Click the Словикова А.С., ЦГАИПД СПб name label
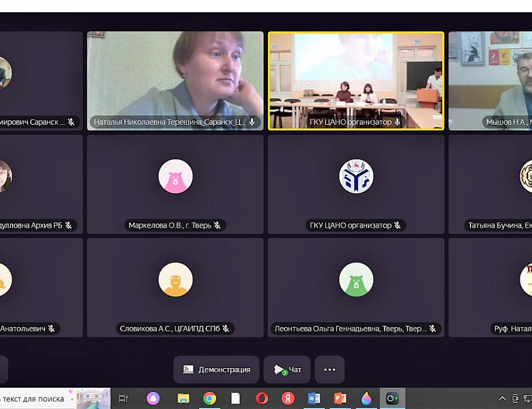The height and width of the screenshot is (409, 532). [x=170, y=329]
